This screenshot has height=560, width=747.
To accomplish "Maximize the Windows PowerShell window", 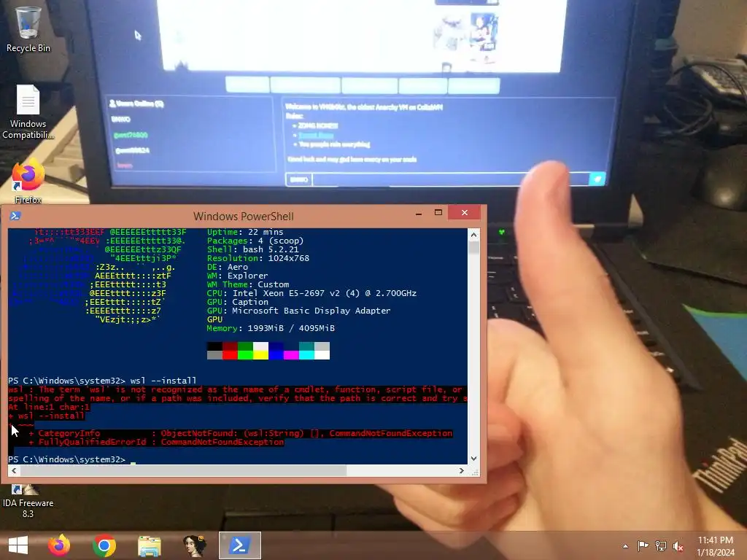I will (438, 212).
